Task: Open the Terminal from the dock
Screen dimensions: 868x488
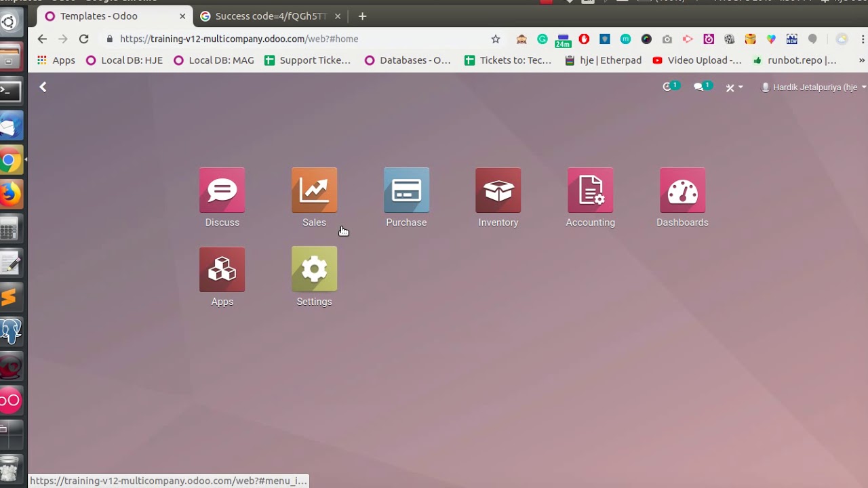Action: (x=10, y=90)
